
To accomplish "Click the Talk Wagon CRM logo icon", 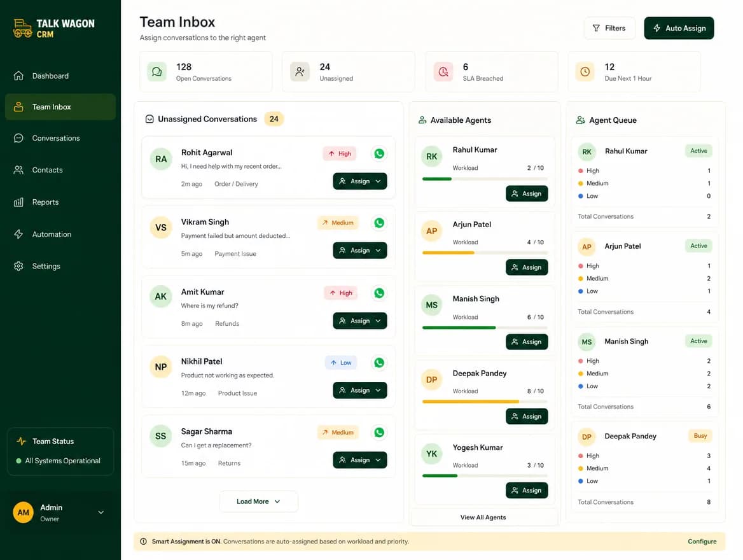I will tap(22, 29).
